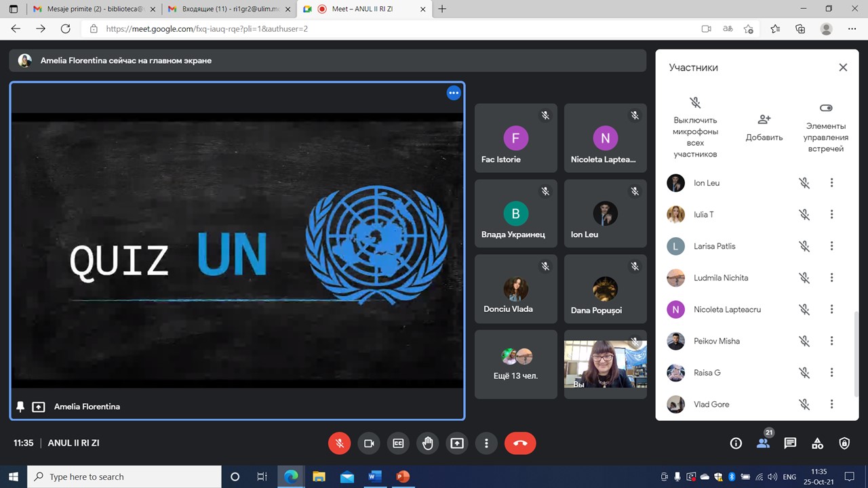Open browser settings and more menu
This screenshot has height=488, width=868.
point(852,28)
